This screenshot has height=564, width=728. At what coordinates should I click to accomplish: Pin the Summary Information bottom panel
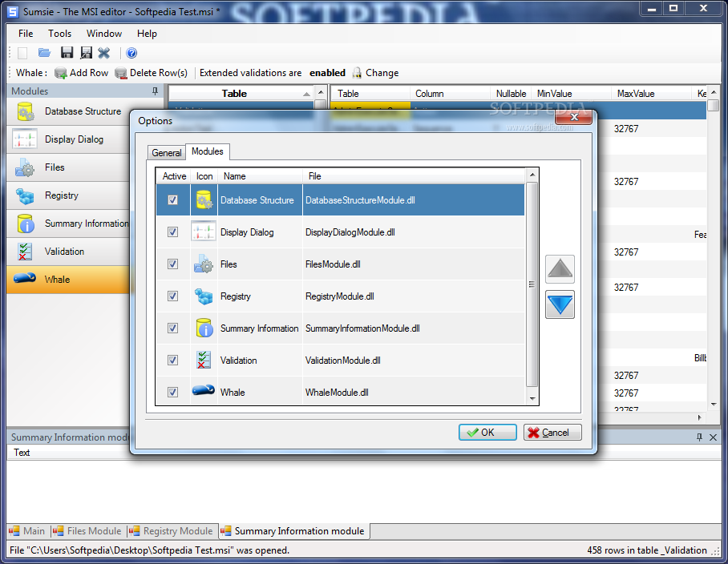coord(699,437)
